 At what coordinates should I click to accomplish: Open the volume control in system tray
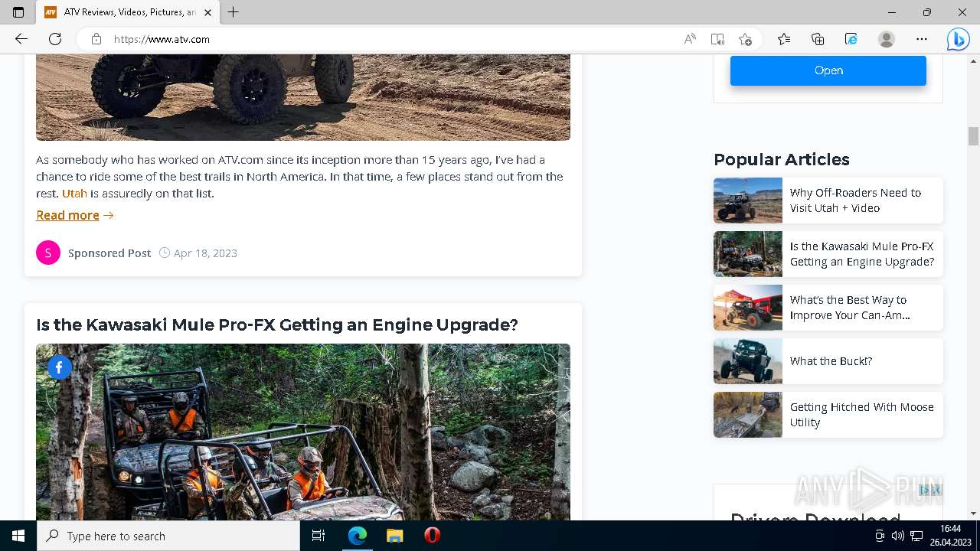tap(898, 536)
